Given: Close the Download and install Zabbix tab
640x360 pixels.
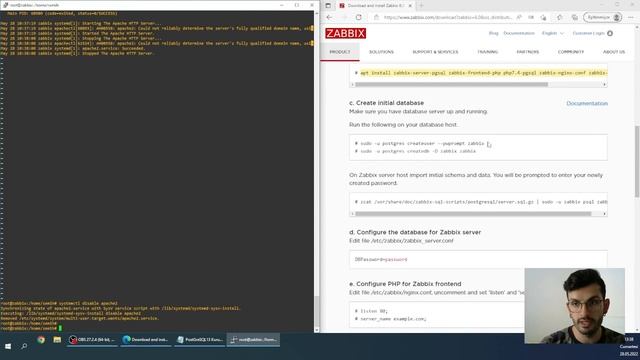Looking at the screenshot, I should point(410,6).
